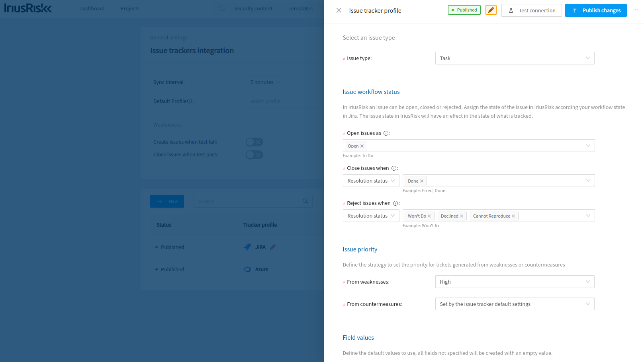The height and width of the screenshot is (362, 644).
Task: Click the Field values heading
Action: coord(358,338)
